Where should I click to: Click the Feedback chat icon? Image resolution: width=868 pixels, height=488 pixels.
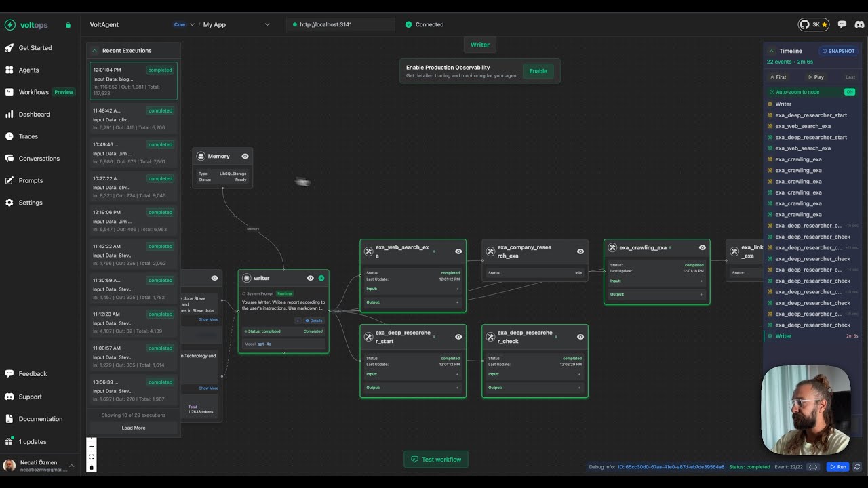pos(9,373)
